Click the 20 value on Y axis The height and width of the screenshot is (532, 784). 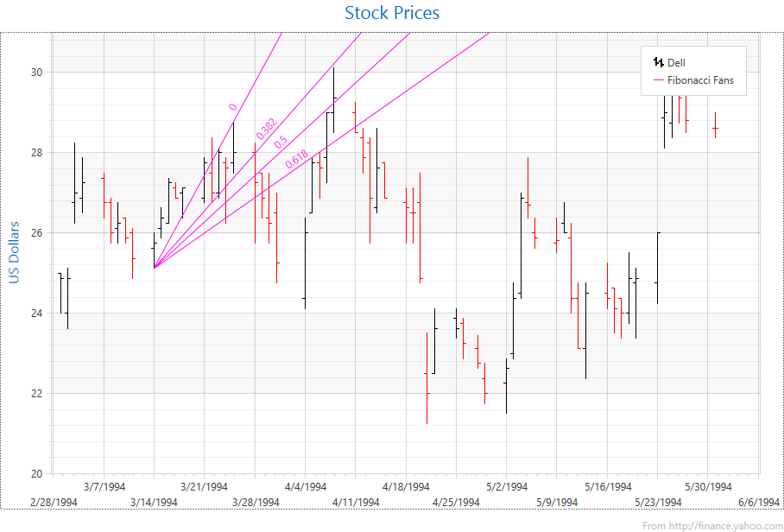pyautogui.click(x=38, y=473)
